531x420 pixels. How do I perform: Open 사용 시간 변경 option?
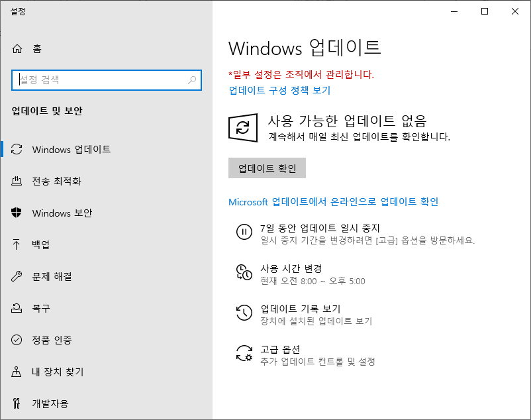[291, 268]
